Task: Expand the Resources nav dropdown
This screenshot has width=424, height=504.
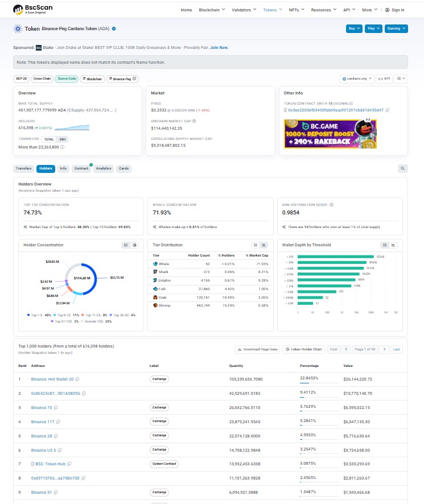Action: (x=324, y=10)
